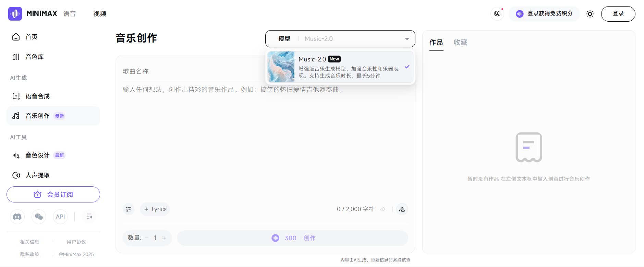This screenshot has width=644, height=267.
Task: Click the New badge on Music-2.0
Action: coord(334,59)
